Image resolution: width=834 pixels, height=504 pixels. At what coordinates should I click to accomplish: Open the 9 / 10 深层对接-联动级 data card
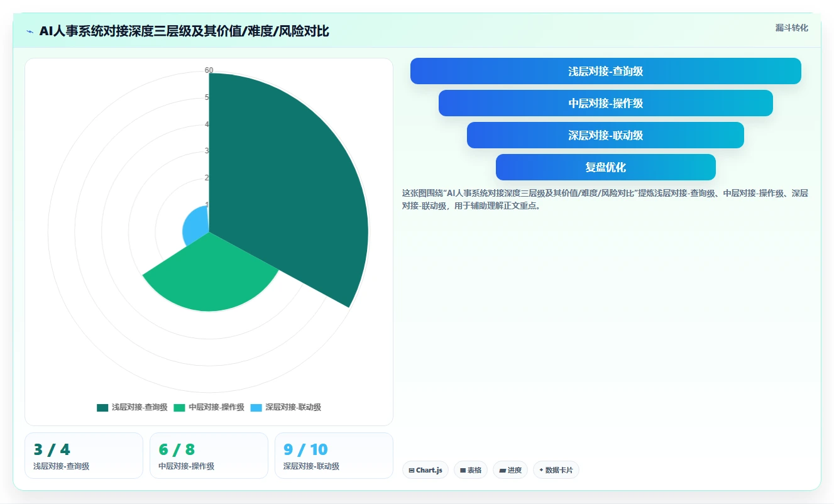(x=334, y=456)
